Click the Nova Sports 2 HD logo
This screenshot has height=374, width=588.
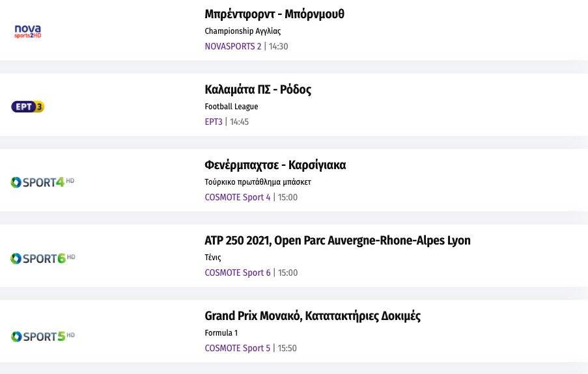[x=28, y=31]
